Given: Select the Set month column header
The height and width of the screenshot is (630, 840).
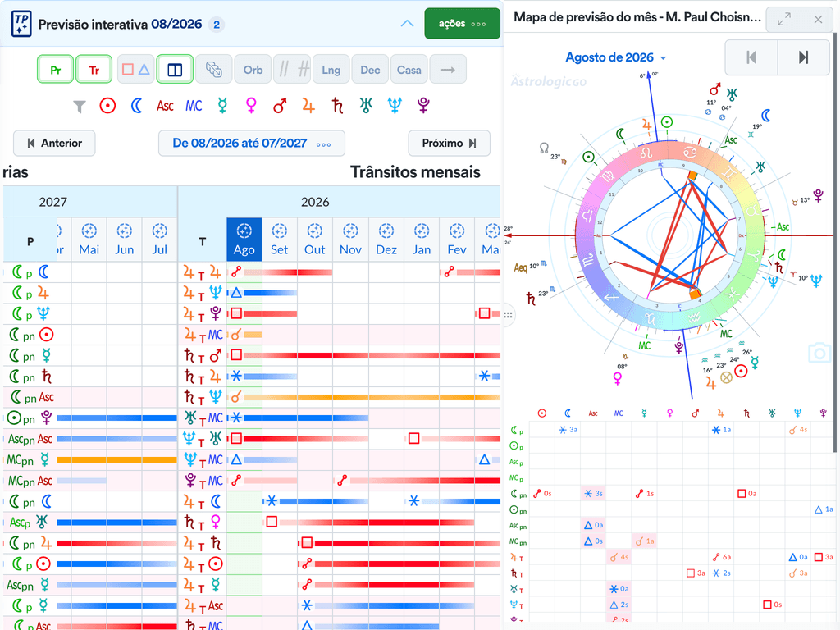Looking at the screenshot, I should [x=279, y=240].
